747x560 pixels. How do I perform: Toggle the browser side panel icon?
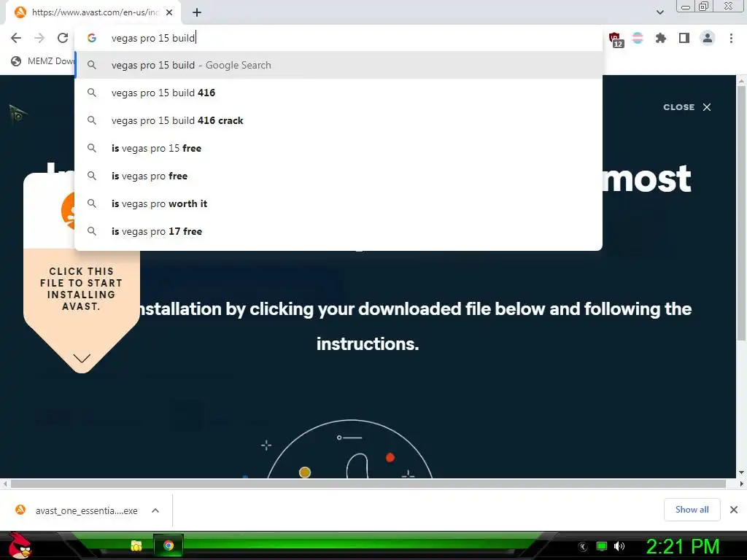click(x=684, y=38)
